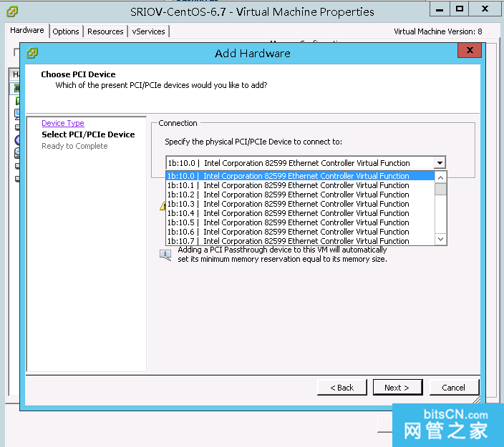The height and width of the screenshot is (447, 504).
Task: Click the vSphere icon in Add Hardware title bar
Action: pyautogui.click(x=32, y=53)
